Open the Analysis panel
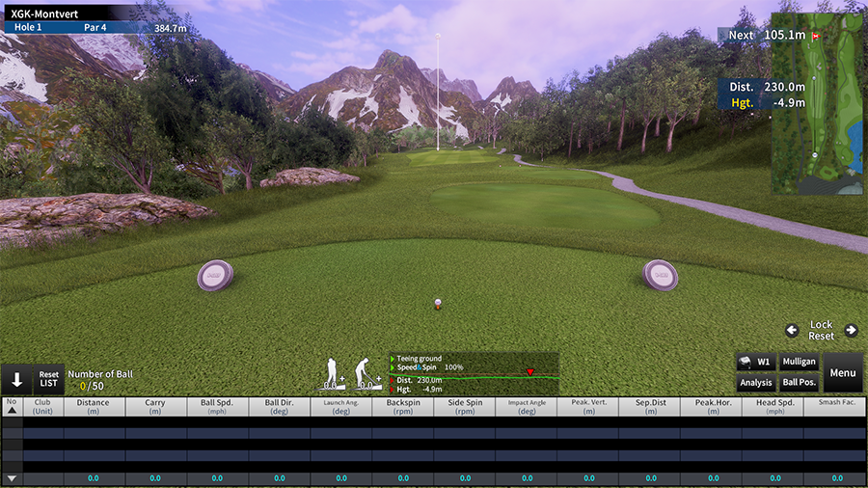 [755, 383]
